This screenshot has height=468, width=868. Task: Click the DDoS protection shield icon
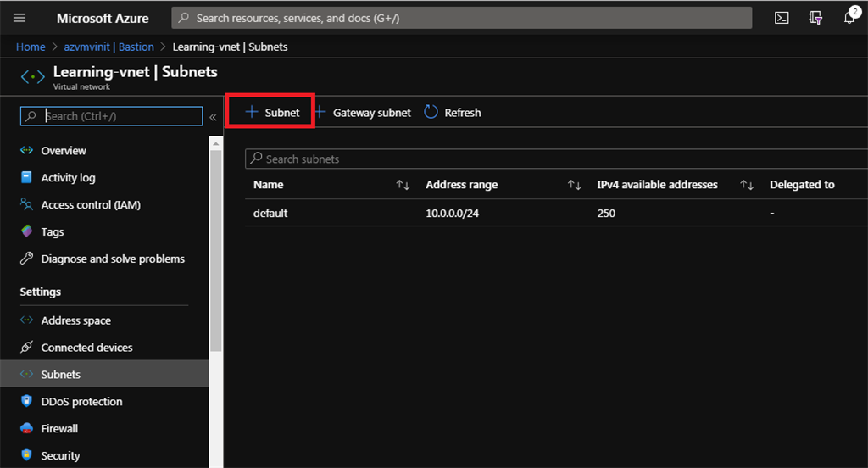coord(26,401)
